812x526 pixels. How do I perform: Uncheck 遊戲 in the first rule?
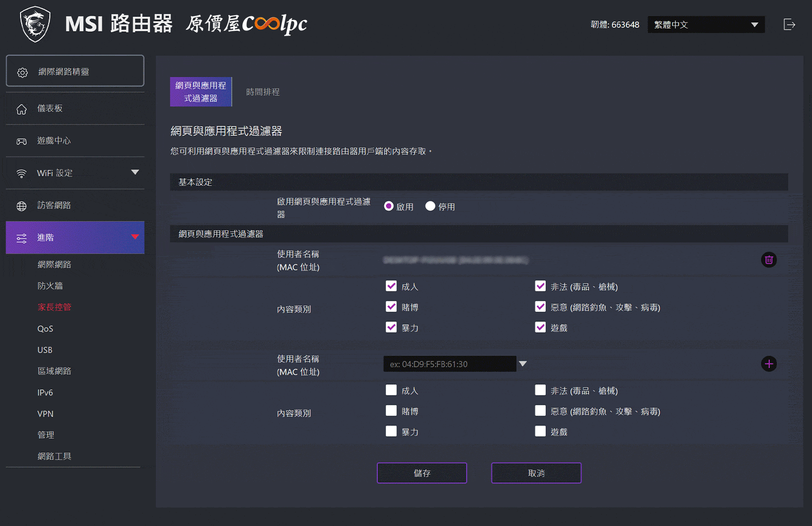(540, 327)
